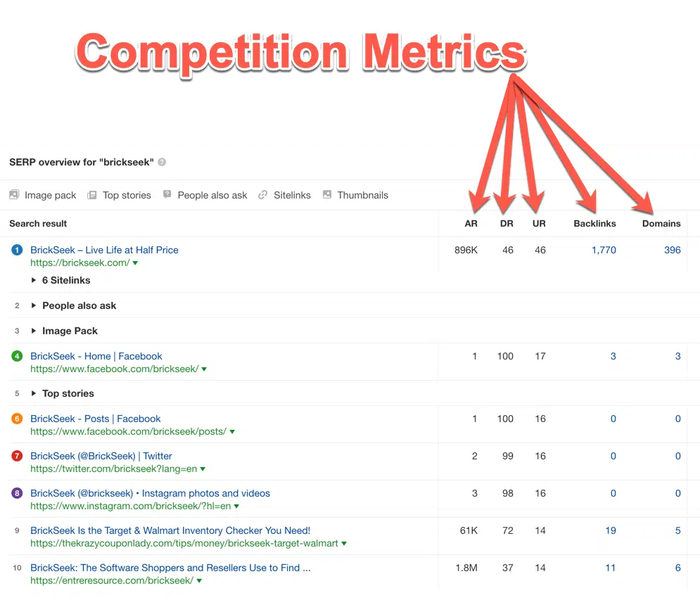The image size is (700, 598).
Task: Click the red badge on the Twitter result
Action: 16,456
